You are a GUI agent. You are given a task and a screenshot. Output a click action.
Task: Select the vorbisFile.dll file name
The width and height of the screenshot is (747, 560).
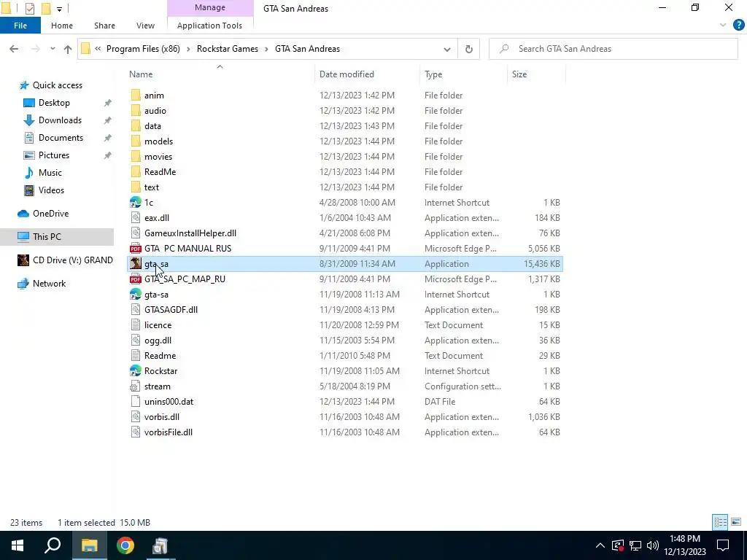click(169, 432)
